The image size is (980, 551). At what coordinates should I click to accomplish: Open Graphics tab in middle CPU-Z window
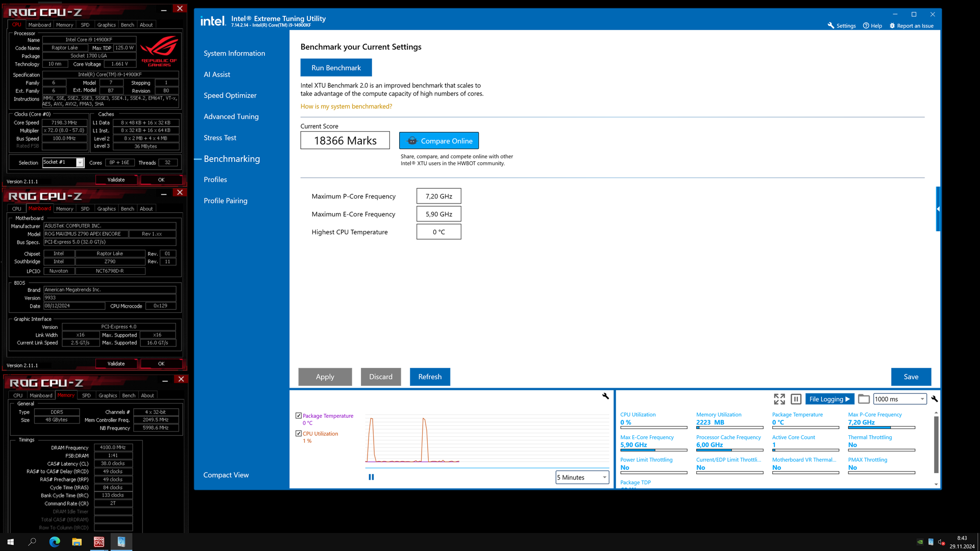(107, 209)
